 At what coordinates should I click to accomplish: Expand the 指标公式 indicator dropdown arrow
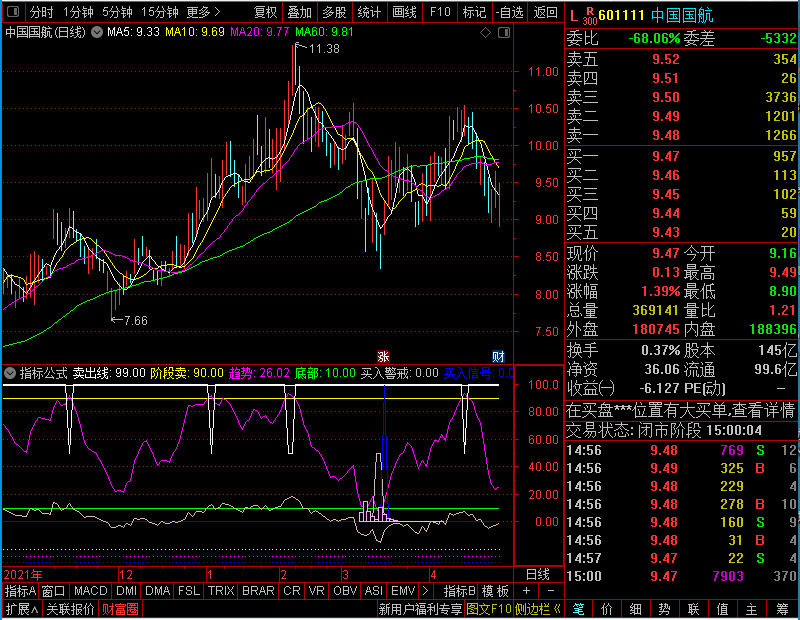[10, 373]
